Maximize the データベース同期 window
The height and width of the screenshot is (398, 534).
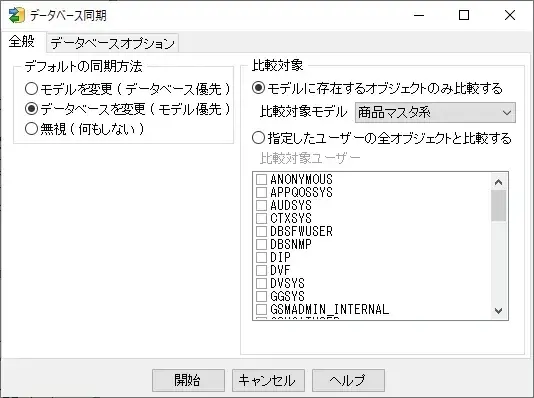pyautogui.click(x=464, y=15)
